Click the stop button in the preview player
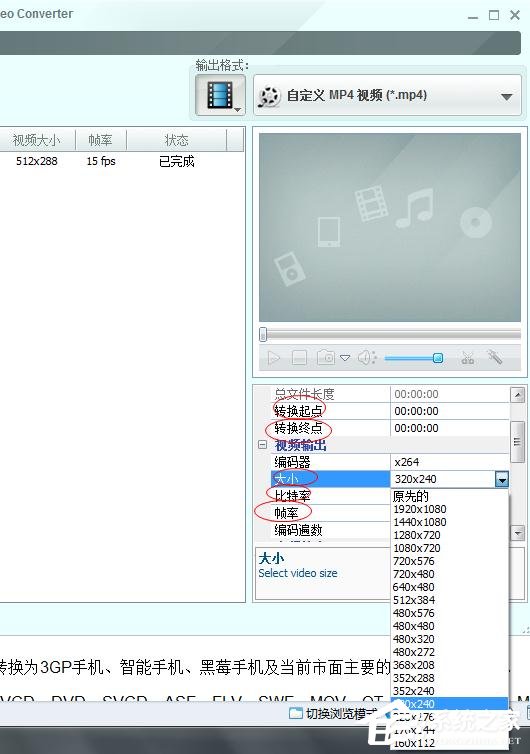The height and width of the screenshot is (754, 530). [299, 358]
